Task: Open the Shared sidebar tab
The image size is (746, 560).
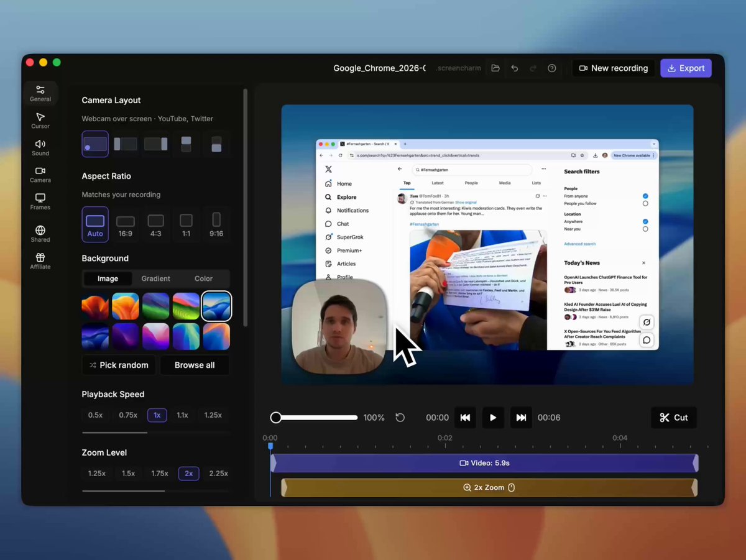Action: [x=40, y=234]
